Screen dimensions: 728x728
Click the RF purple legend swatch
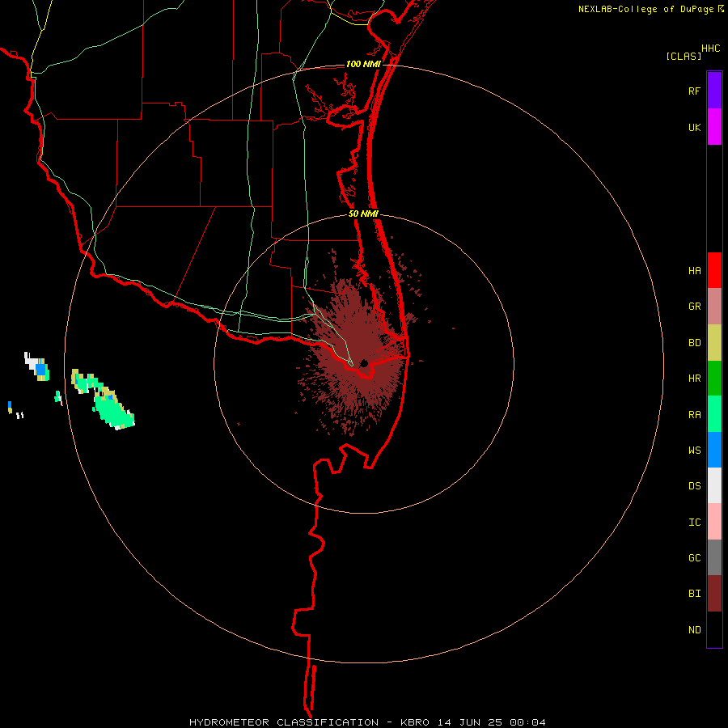[714, 91]
